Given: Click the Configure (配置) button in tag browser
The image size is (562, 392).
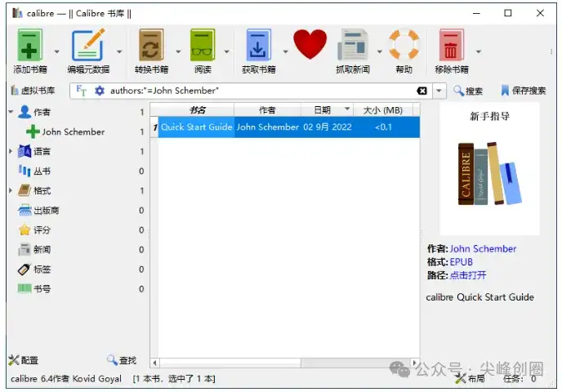Looking at the screenshot, I should point(24,360).
